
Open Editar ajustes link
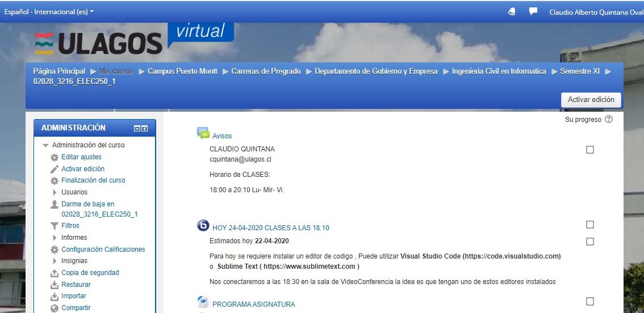81,157
